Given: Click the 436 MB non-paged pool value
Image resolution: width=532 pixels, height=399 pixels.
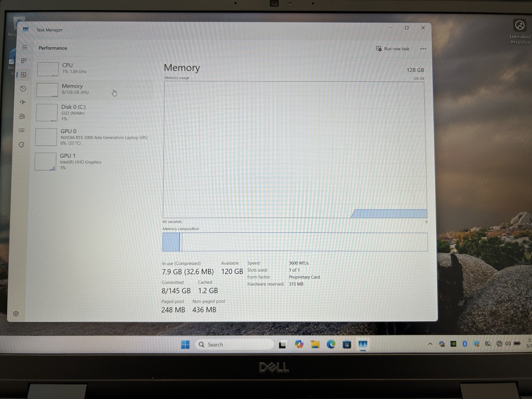Looking at the screenshot, I should [x=204, y=310].
